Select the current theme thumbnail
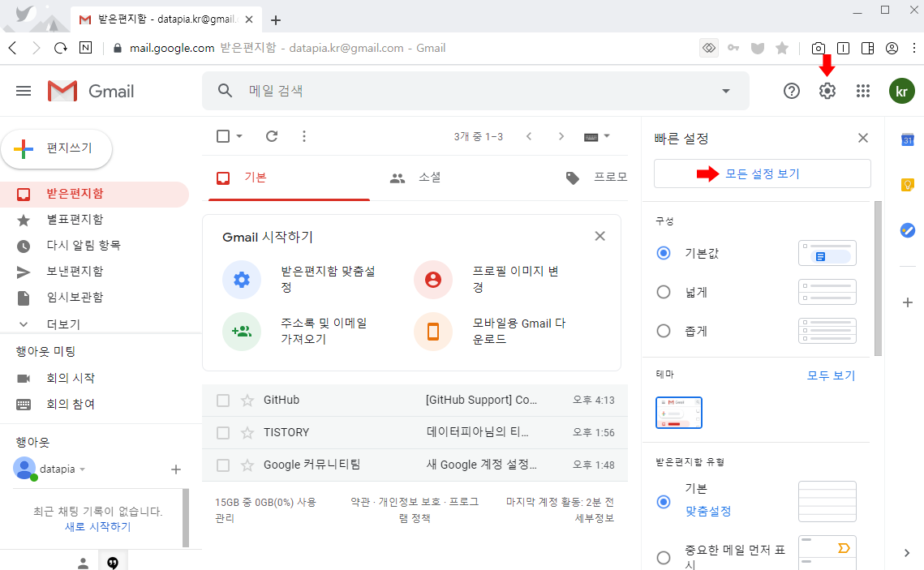 pyautogui.click(x=679, y=413)
